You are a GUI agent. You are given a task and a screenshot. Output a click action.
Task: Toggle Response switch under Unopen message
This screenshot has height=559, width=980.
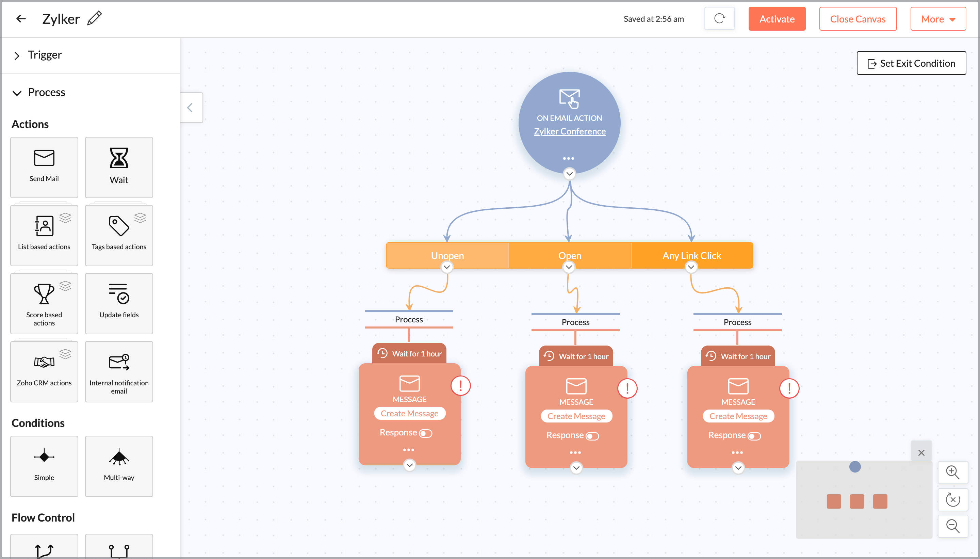(426, 433)
